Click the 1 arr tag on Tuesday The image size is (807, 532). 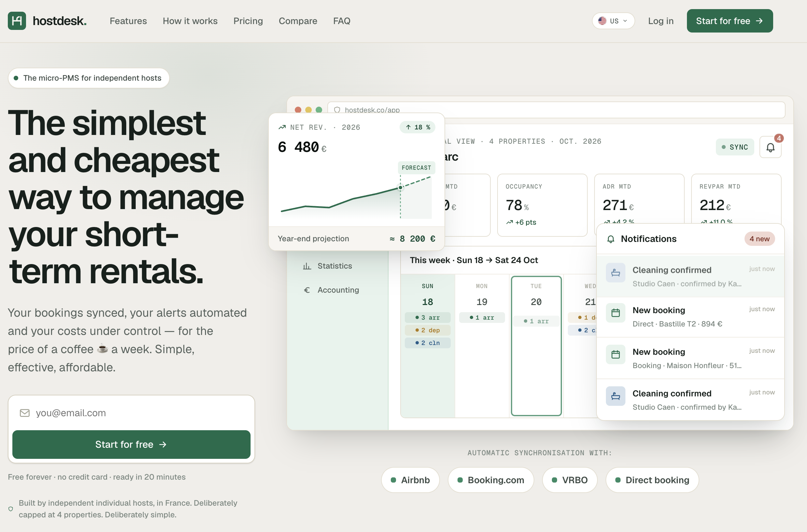[536, 321]
